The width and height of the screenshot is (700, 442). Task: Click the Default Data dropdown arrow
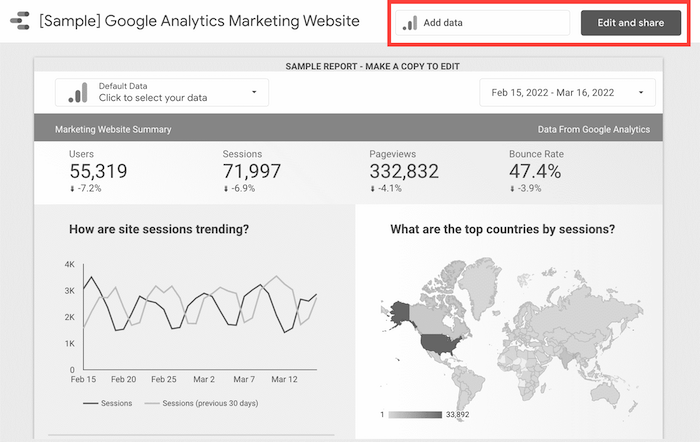[x=254, y=93]
